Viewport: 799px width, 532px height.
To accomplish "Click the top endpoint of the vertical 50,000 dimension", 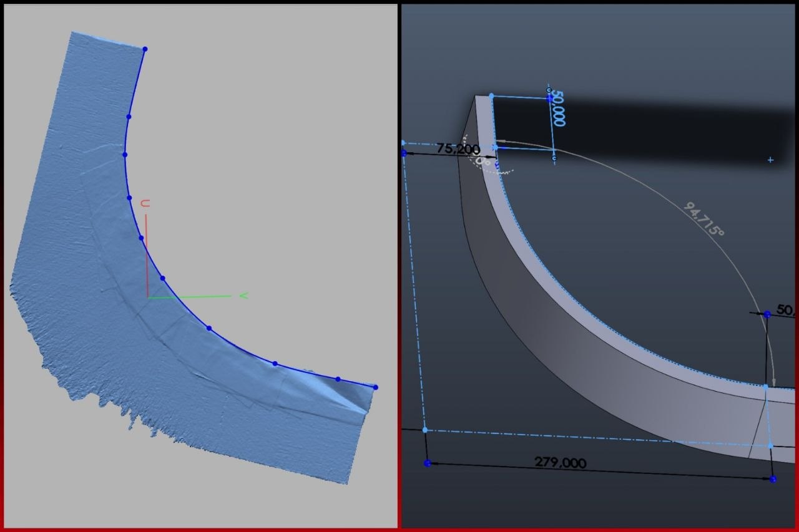I will [550, 98].
